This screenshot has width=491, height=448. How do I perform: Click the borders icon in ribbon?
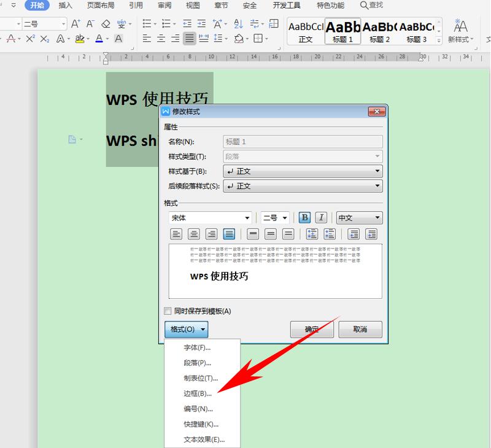pyautogui.click(x=258, y=39)
